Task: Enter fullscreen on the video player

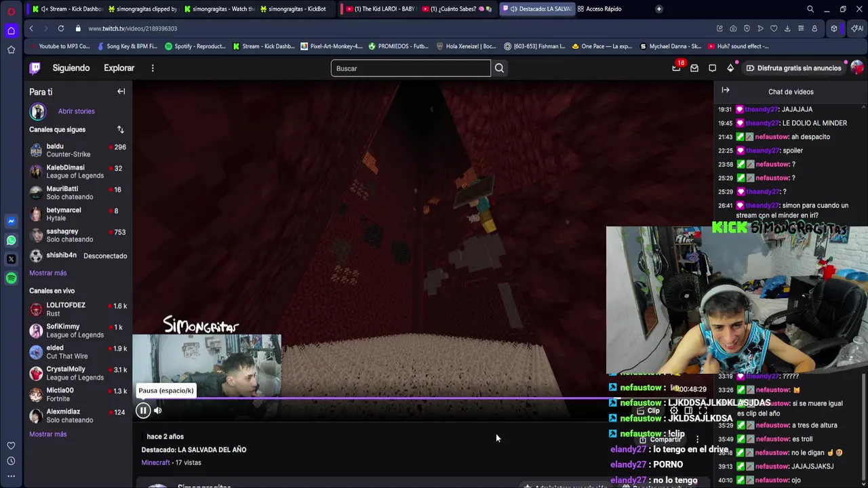Action: tap(703, 411)
